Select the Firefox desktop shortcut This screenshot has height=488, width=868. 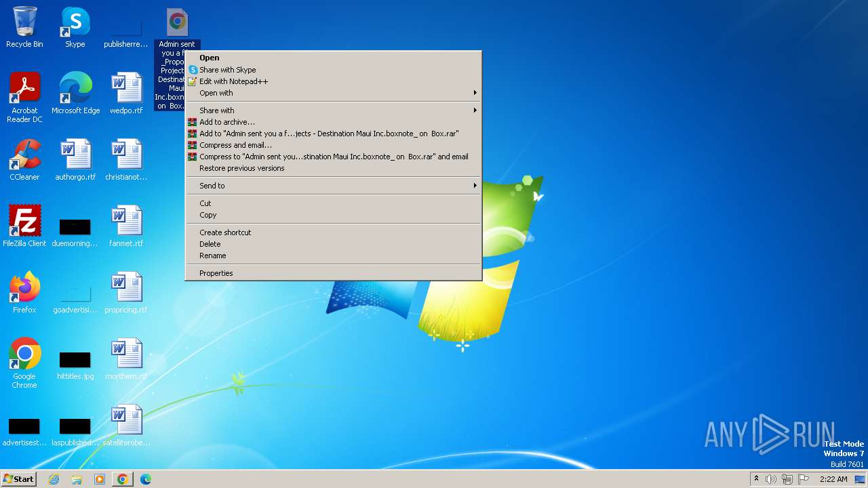[x=24, y=293]
